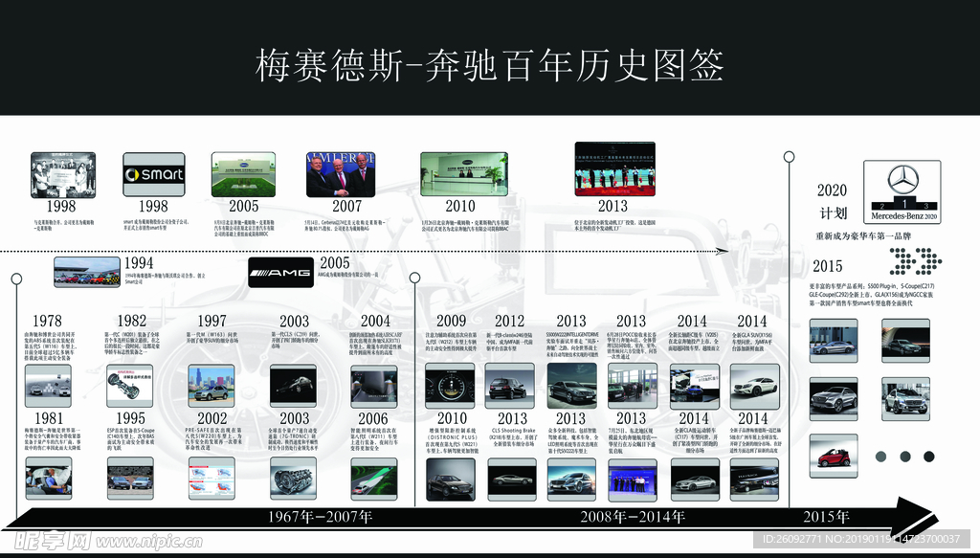
Task: Click the '2015年' label on the arrow
Action: pos(826,517)
